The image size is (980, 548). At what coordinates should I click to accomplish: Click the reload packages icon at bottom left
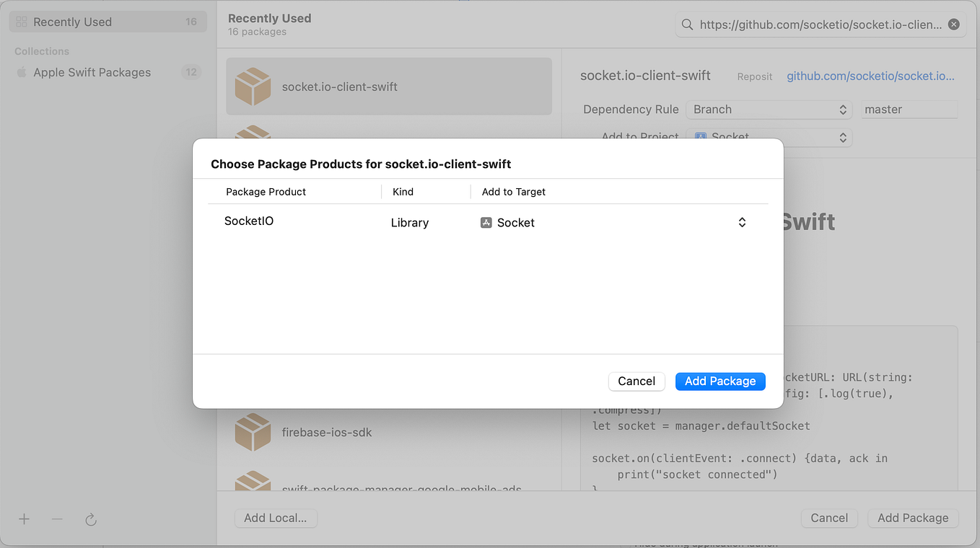pyautogui.click(x=89, y=519)
